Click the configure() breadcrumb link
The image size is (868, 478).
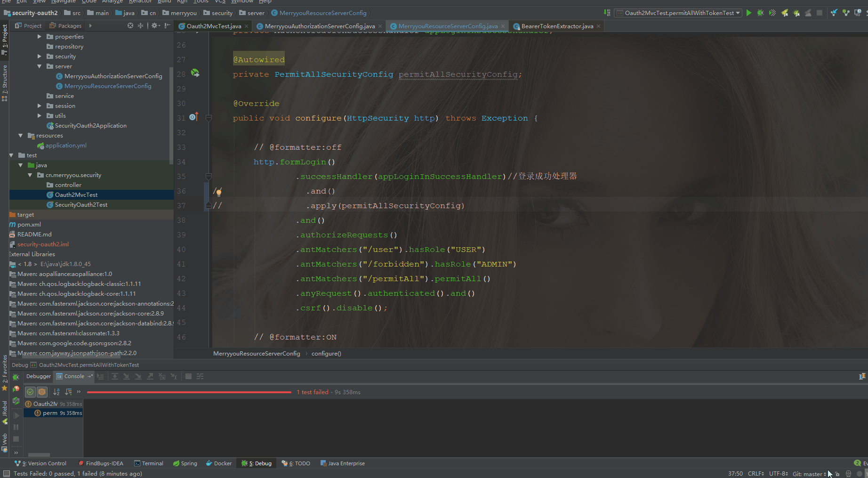[x=326, y=353]
